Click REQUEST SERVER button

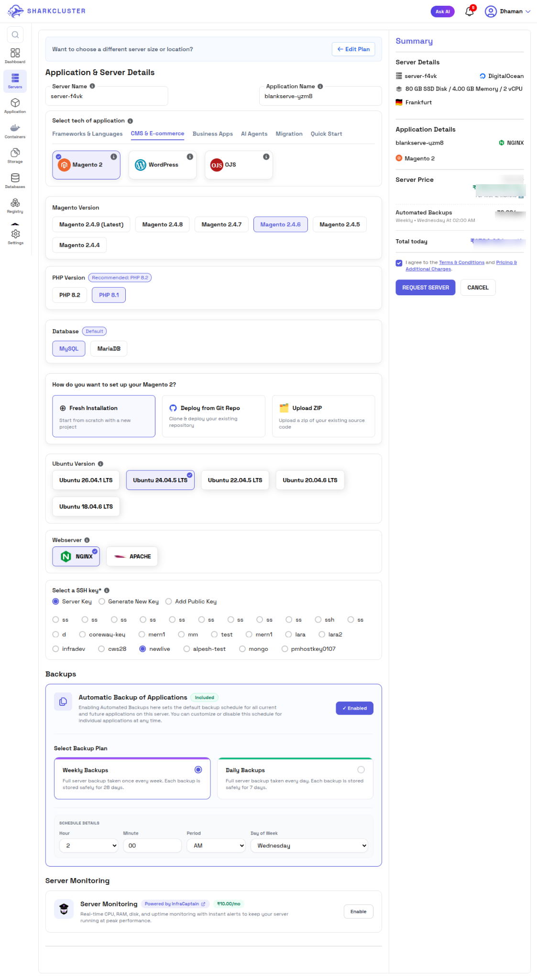coord(426,288)
